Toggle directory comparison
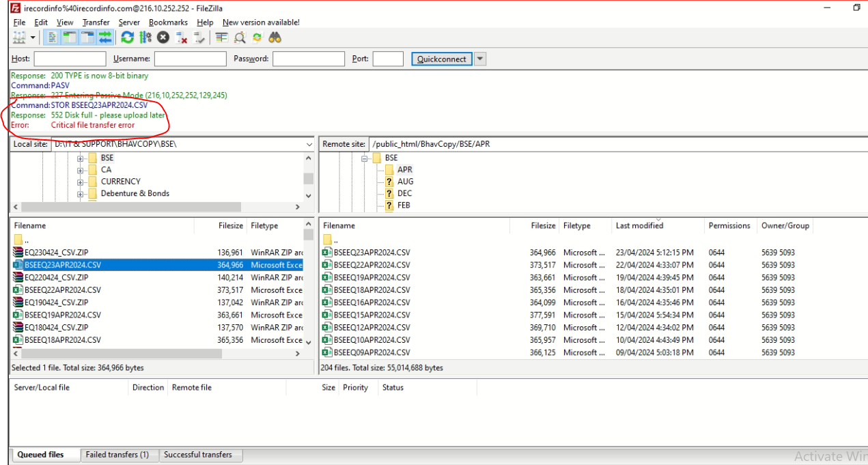This screenshot has height=465, width=868. (x=240, y=38)
